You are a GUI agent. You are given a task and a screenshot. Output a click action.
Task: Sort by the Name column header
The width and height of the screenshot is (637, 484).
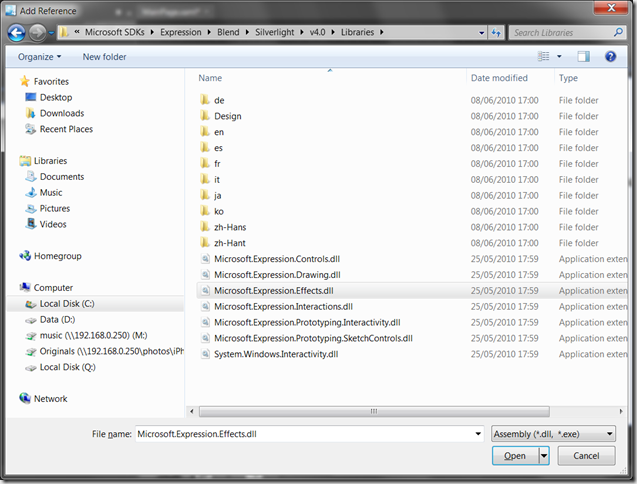(x=210, y=78)
